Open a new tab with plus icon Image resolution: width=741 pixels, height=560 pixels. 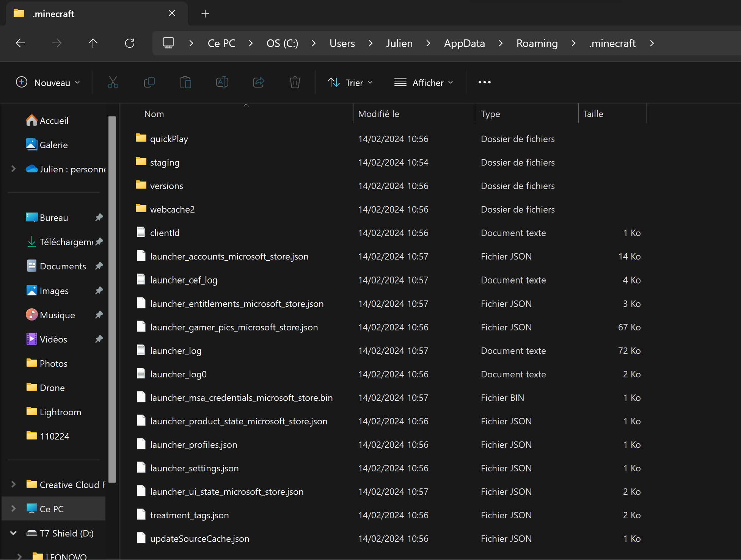(x=205, y=14)
